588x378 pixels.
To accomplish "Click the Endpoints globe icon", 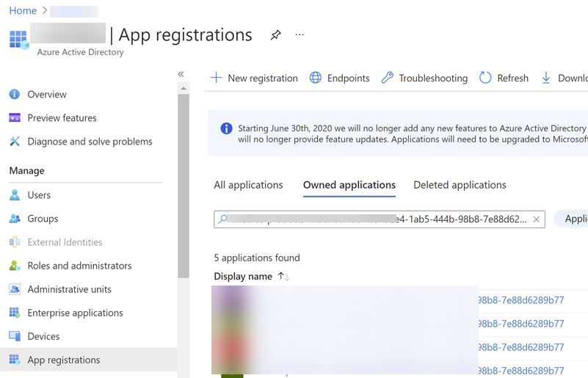I will pos(316,78).
